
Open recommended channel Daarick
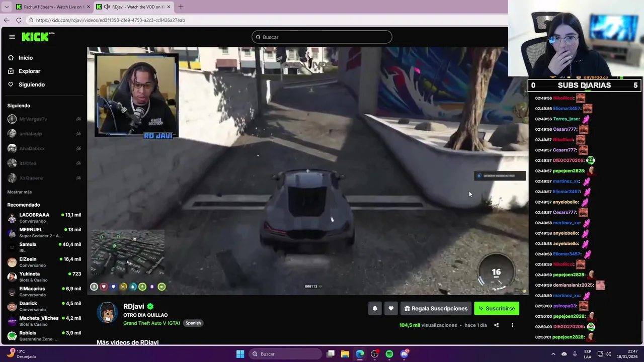[44, 306]
